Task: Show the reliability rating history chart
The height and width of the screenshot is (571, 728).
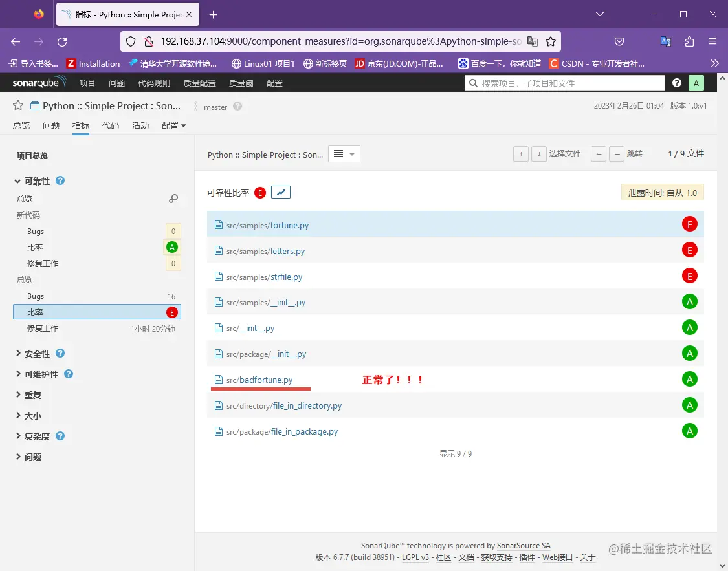Action: point(281,192)
